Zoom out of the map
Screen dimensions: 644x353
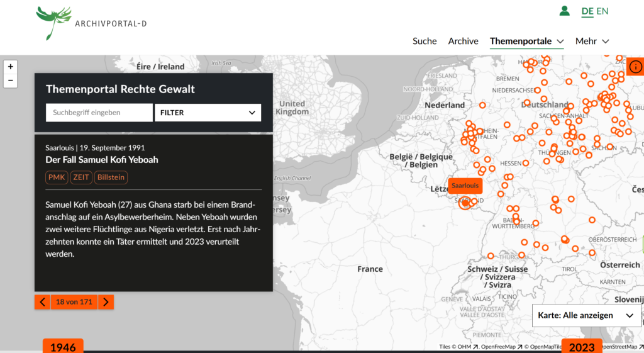click(11, 81)
